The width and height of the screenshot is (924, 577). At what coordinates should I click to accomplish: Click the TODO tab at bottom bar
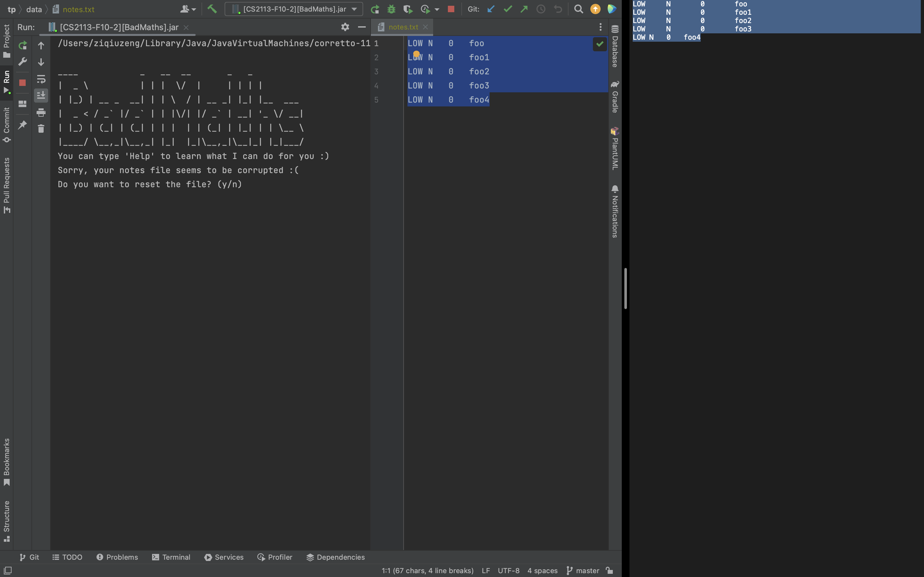click(72, 557)
